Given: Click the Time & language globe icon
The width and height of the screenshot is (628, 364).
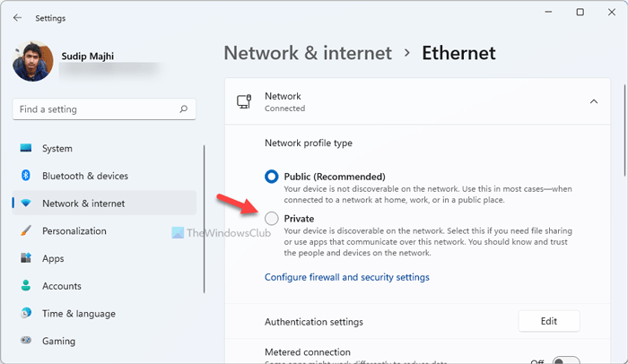Looking at the screenshot, I should pyautogui.click(x=26, y=314).
